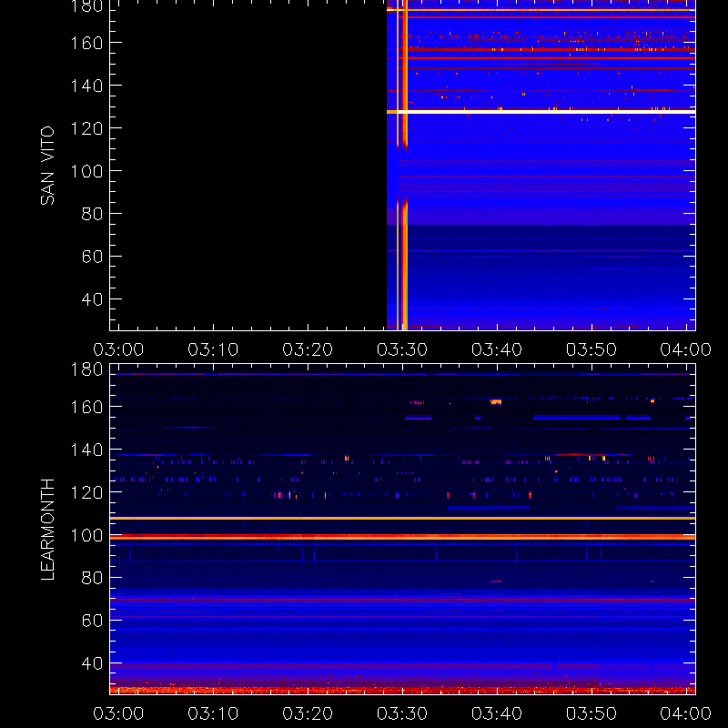Viewport: 728px width, 728px height.
Task: Select the 140 tick label on SAN VITO axis
Action: [x=86, y=86]
